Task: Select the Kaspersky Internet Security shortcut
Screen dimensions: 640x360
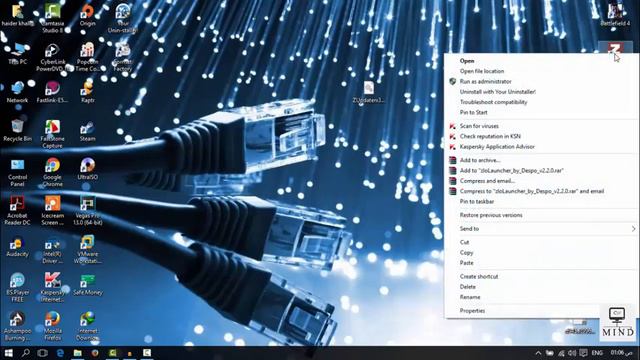Action: pyautogui.click(x=53, y=288)
